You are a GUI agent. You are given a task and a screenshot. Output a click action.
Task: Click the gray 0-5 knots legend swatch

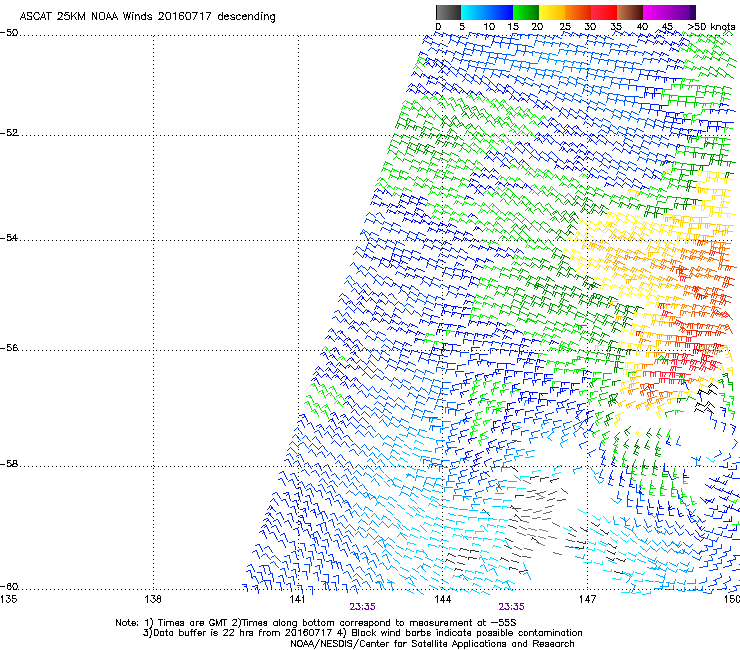pos(448,12)
